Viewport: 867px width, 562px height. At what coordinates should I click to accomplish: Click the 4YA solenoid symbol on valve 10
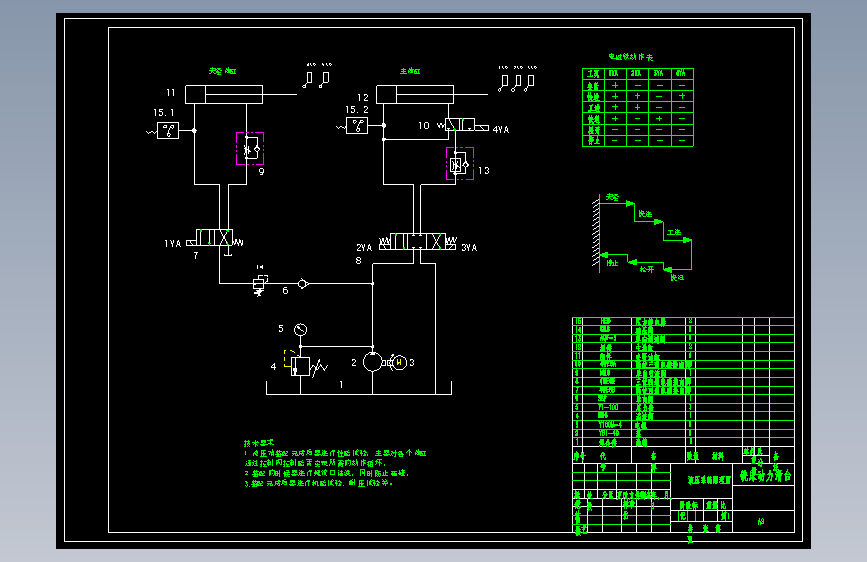click(x=482, y=128)
